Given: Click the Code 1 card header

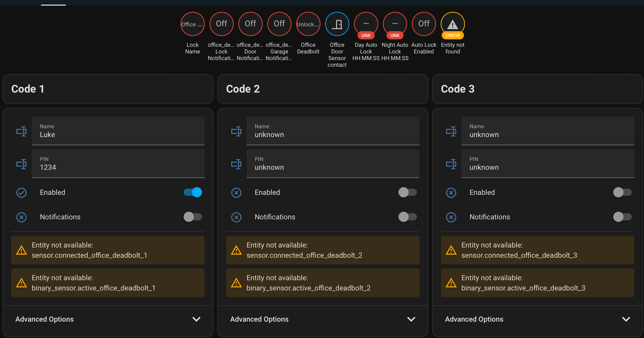Looking at the screenshot, I should click(28, 89).
